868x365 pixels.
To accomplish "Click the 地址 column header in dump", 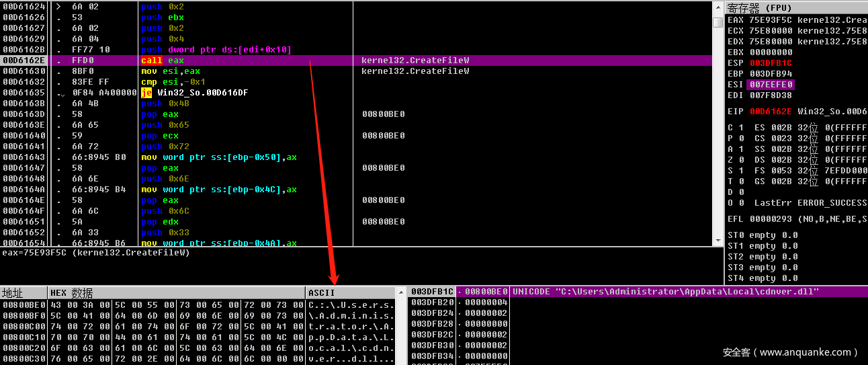I will (13, 293).
